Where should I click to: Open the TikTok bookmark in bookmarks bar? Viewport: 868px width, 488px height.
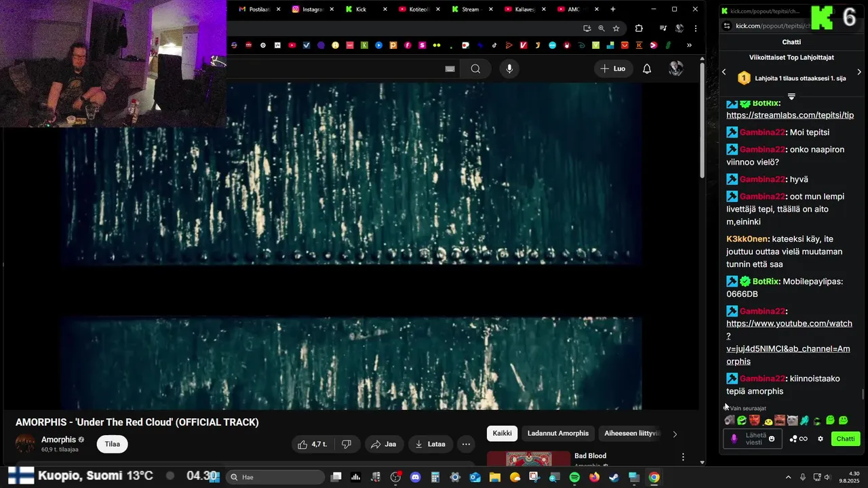pyautogui.click(x=494, y=45)
